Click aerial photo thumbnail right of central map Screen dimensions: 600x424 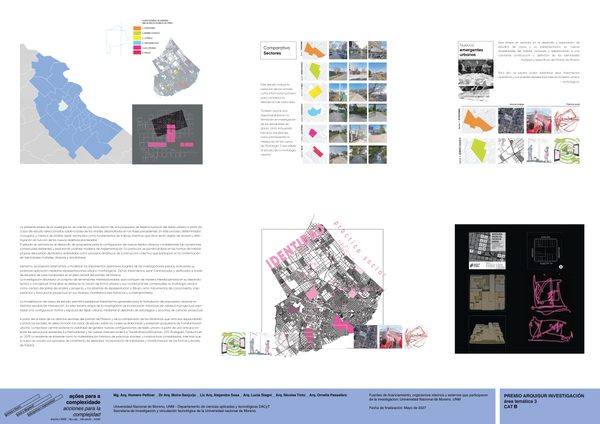point(365,337)
